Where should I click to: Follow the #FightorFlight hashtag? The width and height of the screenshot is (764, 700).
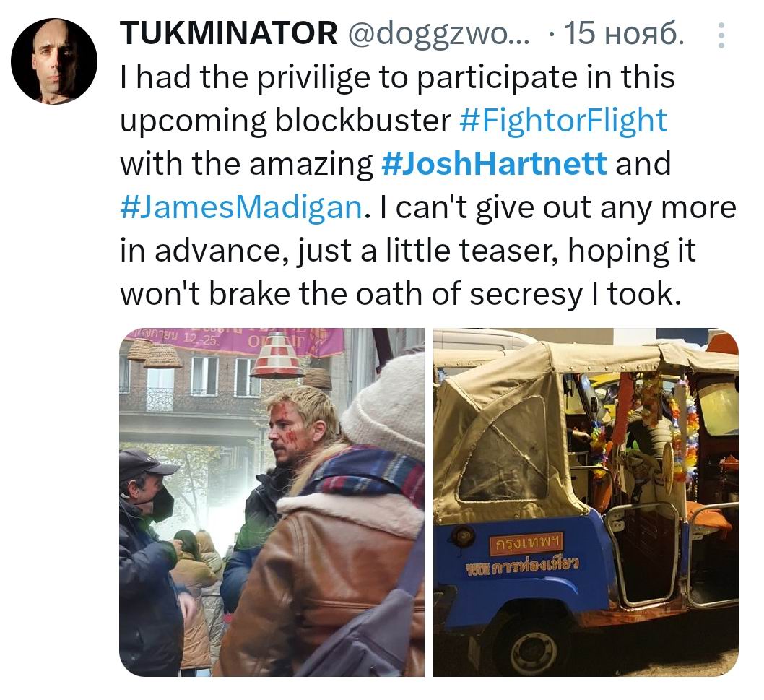(x=563, y=120)
